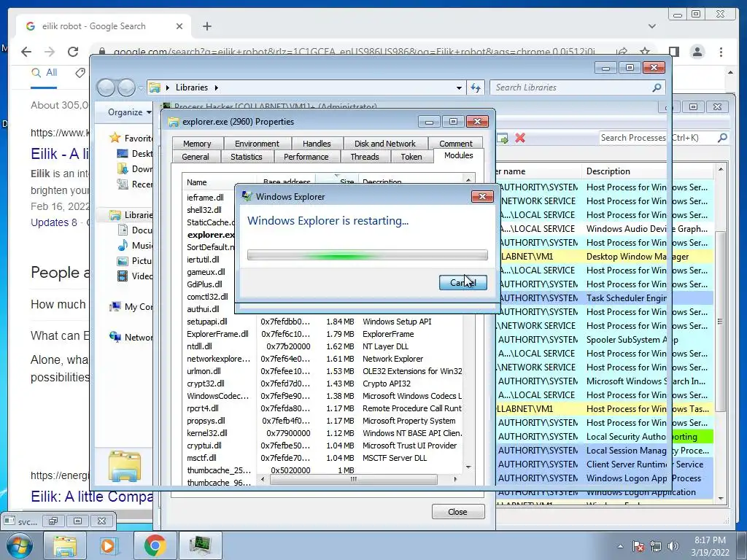Select the Desktop Window Manager process row

click(605, 256)
